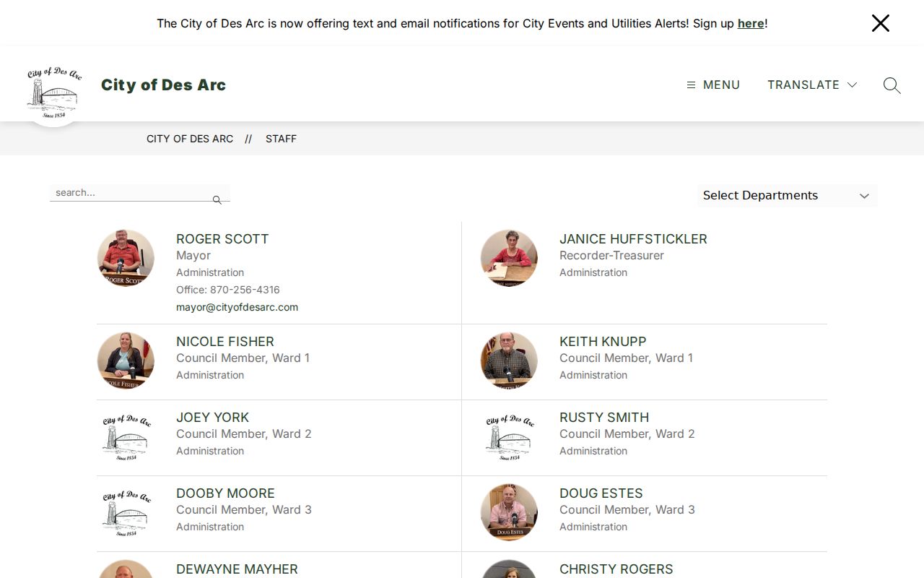
Task: Click the hamburger MENU button
Action: [x=713, y=85]
